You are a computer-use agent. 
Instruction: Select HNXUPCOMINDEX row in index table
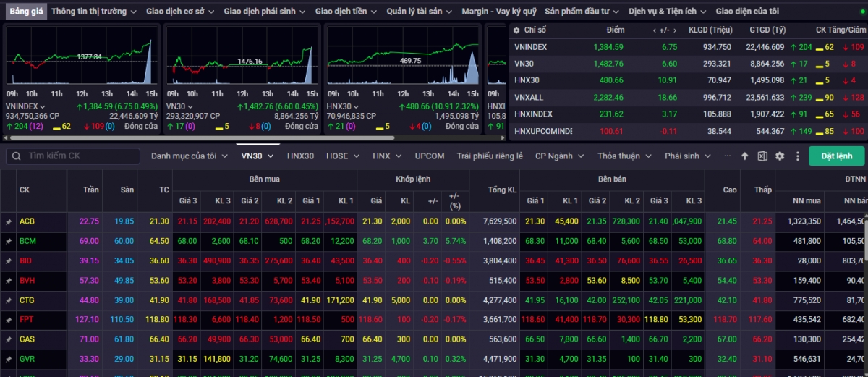[688, 131]
